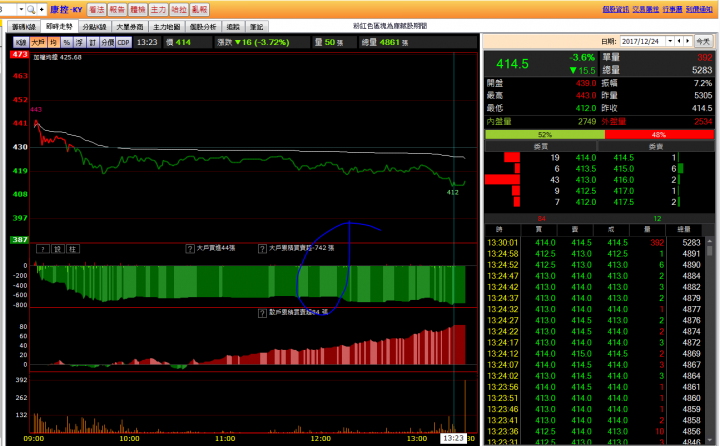Image resolution: width=720 pixels, height=446 pixels.
Task: Click the red 48% outer-volume bar
Action: (659, 135)
